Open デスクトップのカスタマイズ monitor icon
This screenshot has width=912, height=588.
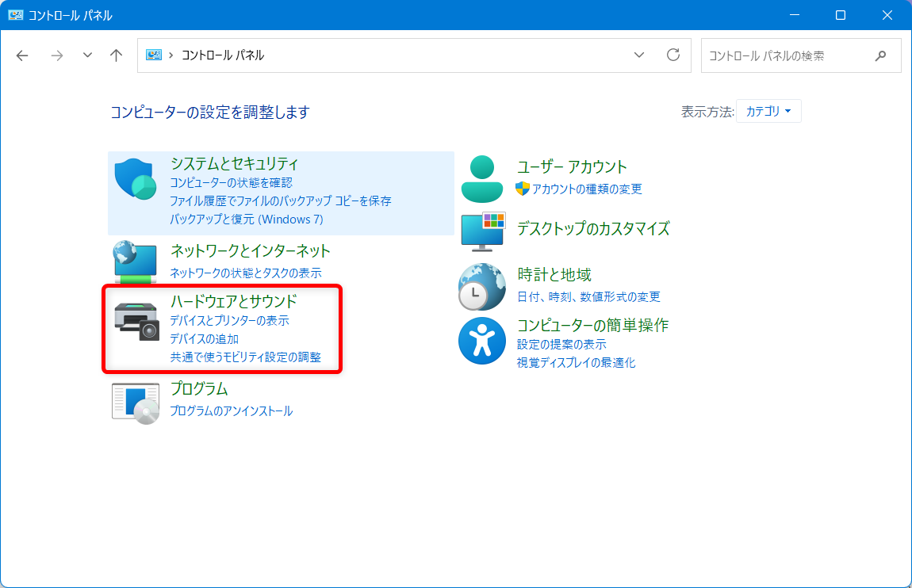point(482,230)
